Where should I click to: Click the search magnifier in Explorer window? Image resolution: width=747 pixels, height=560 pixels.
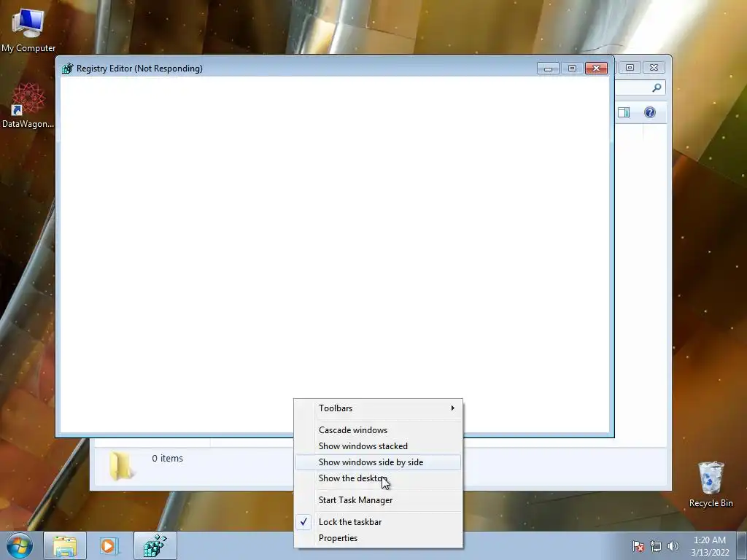point(657,87)
